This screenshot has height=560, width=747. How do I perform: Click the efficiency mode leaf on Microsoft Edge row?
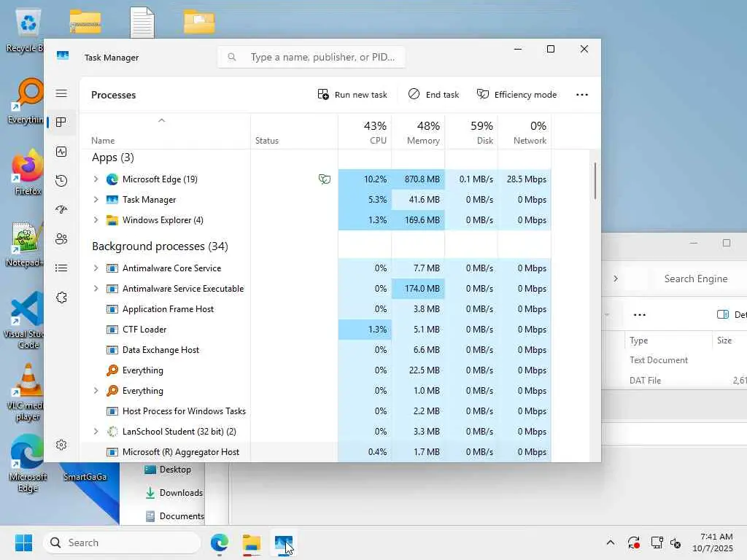325,179
